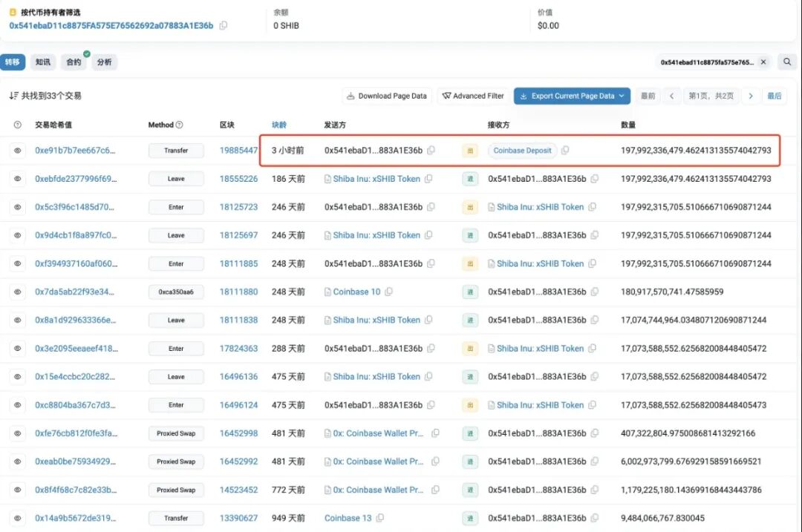
Task: Preview transaction 0xf394937160af060 eye icon
Action: click(17, 263)
